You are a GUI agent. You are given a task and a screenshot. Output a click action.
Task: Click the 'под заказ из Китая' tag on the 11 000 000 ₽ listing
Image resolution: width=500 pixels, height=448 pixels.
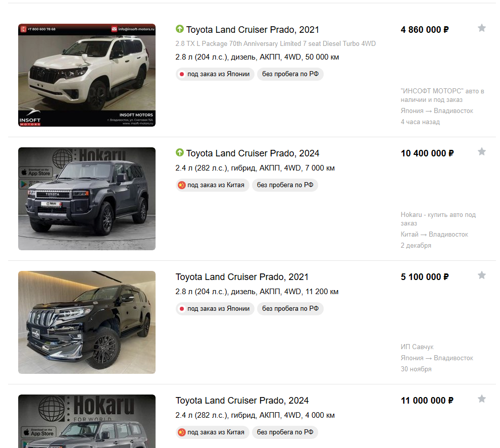tap(212, 432)
